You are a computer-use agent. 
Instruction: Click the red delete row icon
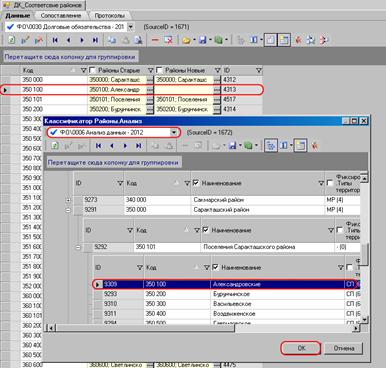tap(155, 40)
